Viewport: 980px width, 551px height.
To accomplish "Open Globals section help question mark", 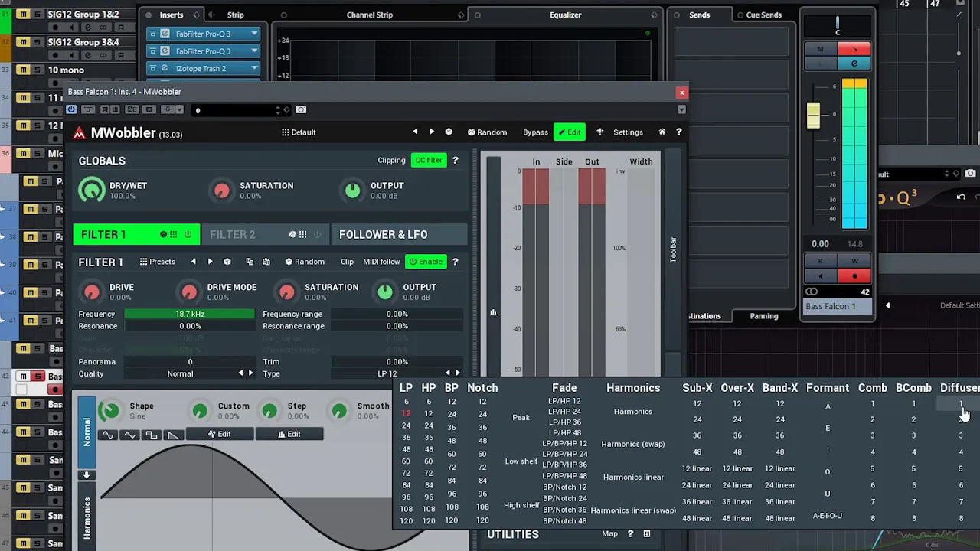I will point(455,161).
